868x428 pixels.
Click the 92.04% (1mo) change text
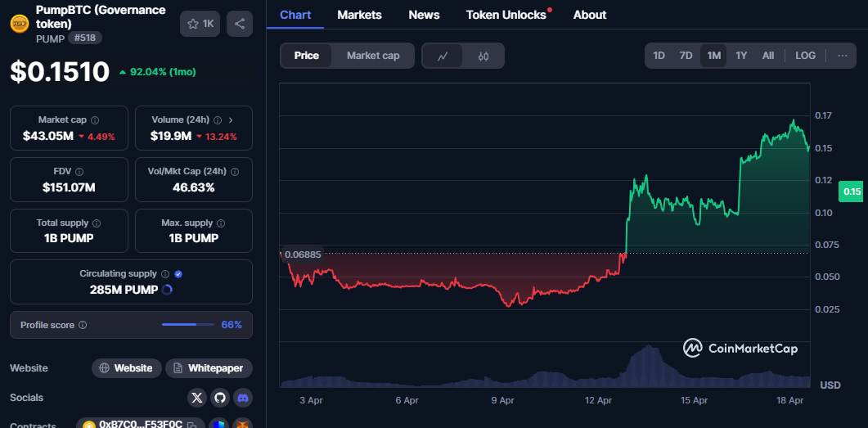tap(162, 72)
